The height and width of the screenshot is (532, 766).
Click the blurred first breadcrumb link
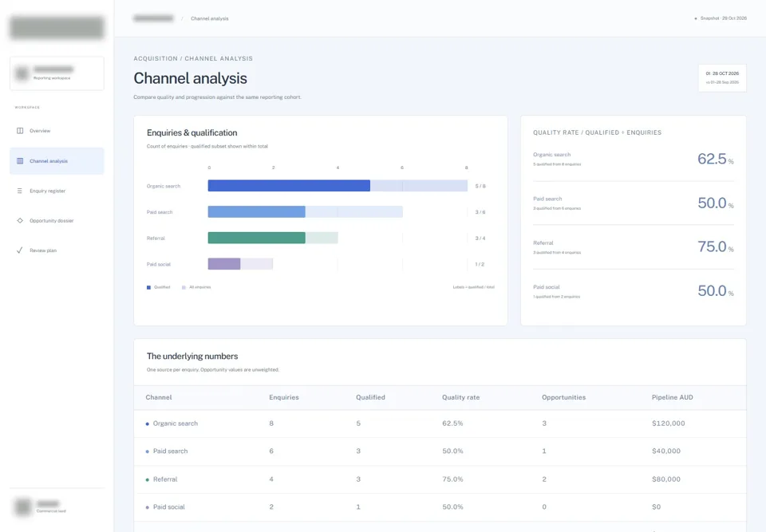[x=153, y=18]
